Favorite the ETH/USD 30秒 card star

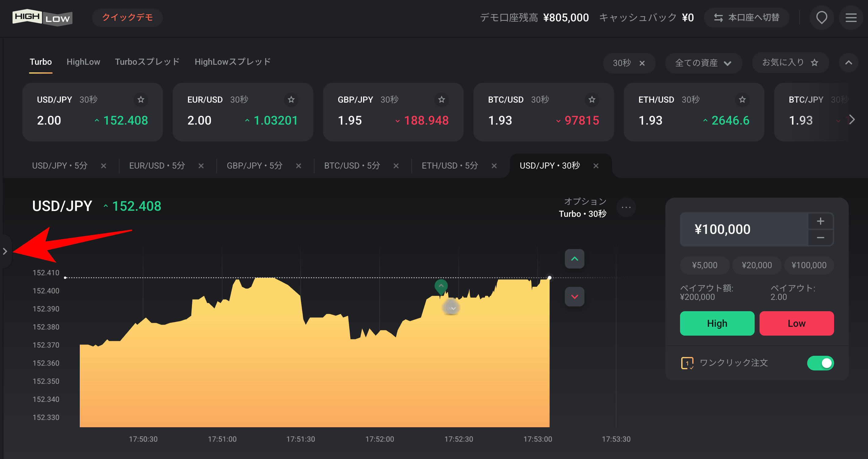742,100
